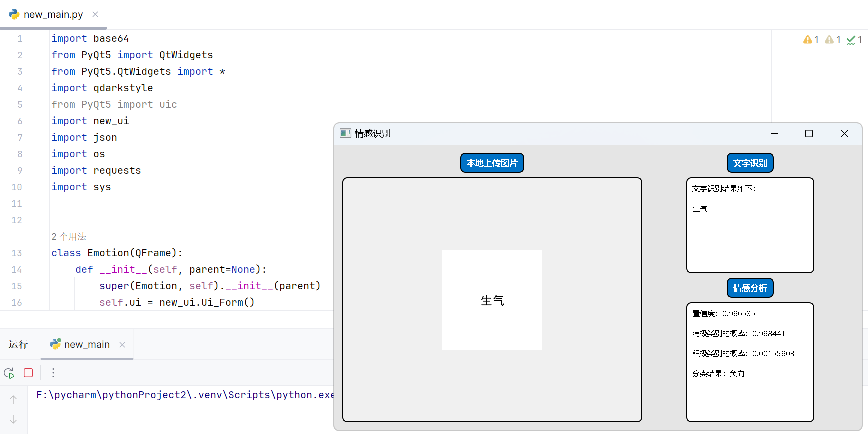Viewport: 868px width, 434px height.
Task: Click the 消极类别的概率 result line
Action: coord(739,333)
